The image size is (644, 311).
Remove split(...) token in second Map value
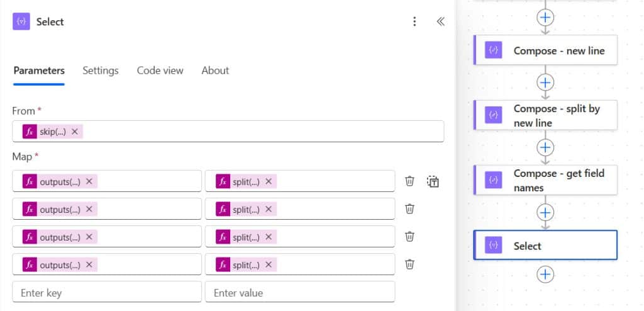coord(268,210)
